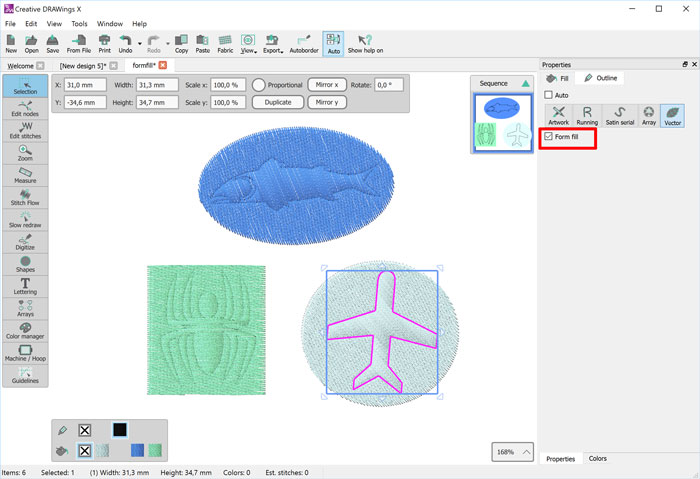
Task: Click the Duplicate button
Action: pos(278,102)
